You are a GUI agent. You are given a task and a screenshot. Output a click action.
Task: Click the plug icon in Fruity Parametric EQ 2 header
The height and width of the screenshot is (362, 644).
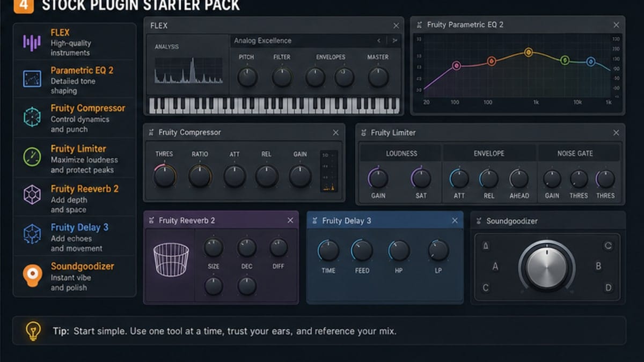(419, 25)
